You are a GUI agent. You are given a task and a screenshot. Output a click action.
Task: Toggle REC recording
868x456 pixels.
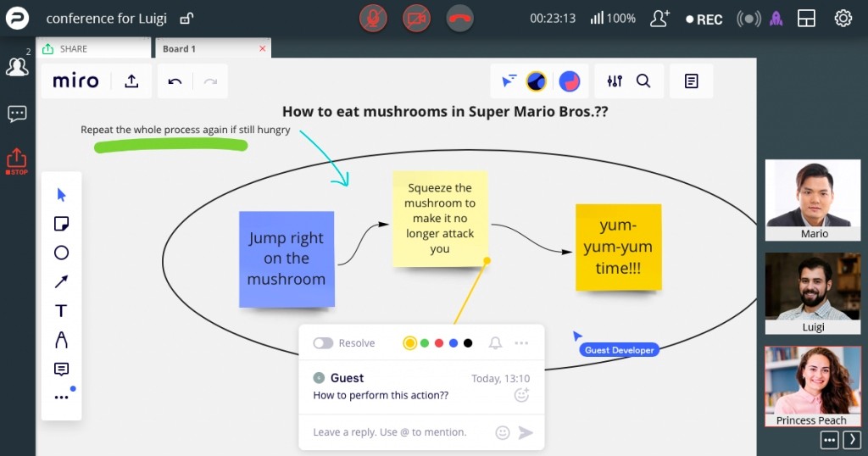pyautogui.click(x=704, y=19)
